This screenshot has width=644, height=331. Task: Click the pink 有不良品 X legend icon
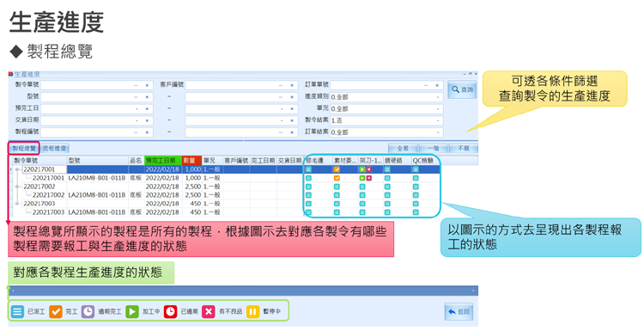(x=209, y=311)
